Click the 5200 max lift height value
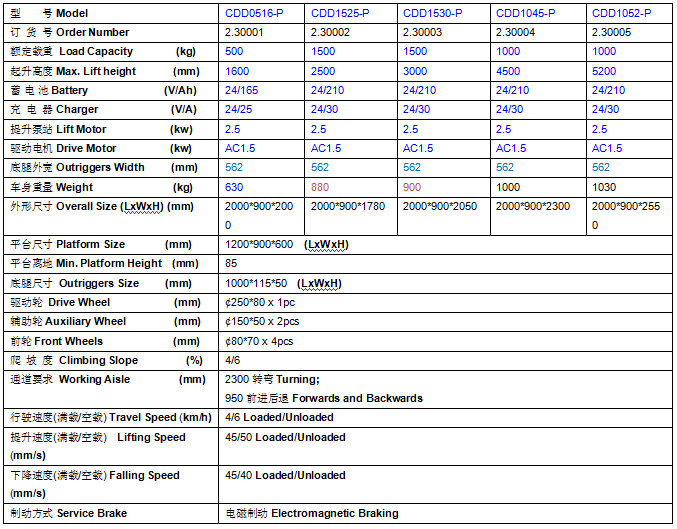Viewport: 677px width, 529px height. point(605,71)
